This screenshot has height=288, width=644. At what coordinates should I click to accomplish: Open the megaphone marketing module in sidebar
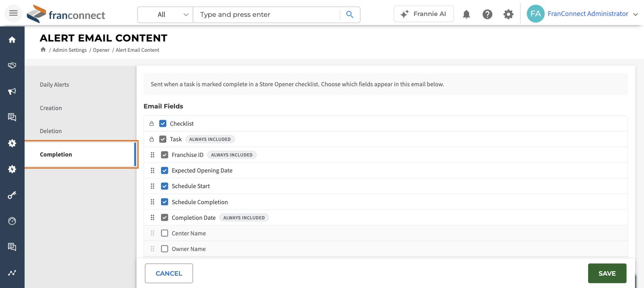pyautogui.click(x=12, y=91)
